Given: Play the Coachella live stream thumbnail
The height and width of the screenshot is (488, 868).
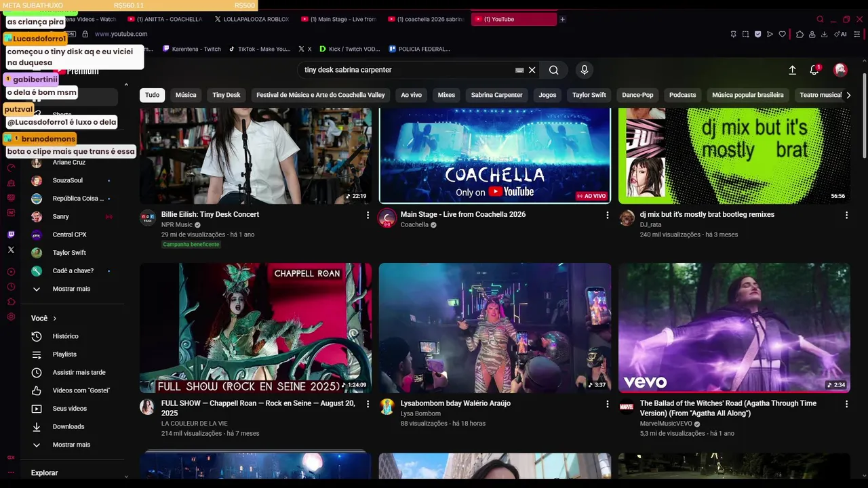Looking at the screenshot, I should [x=495, y=156].
